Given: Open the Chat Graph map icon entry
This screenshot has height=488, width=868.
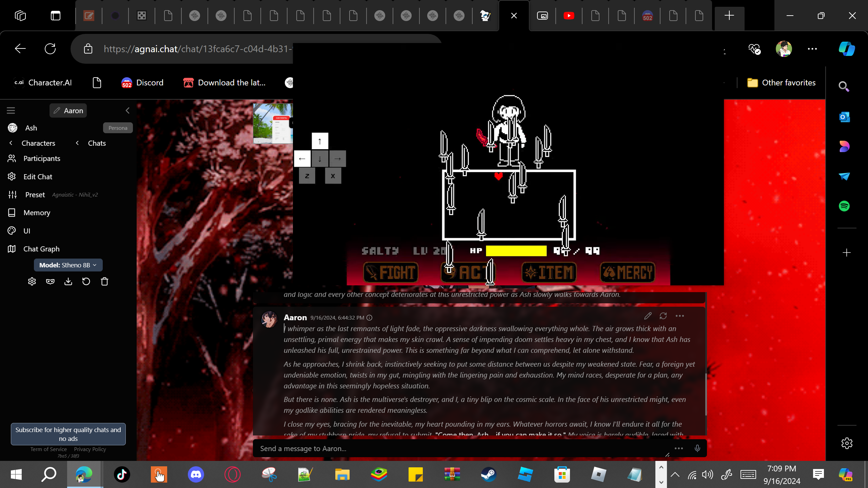Looking at the screenshot, I should 41,249.
